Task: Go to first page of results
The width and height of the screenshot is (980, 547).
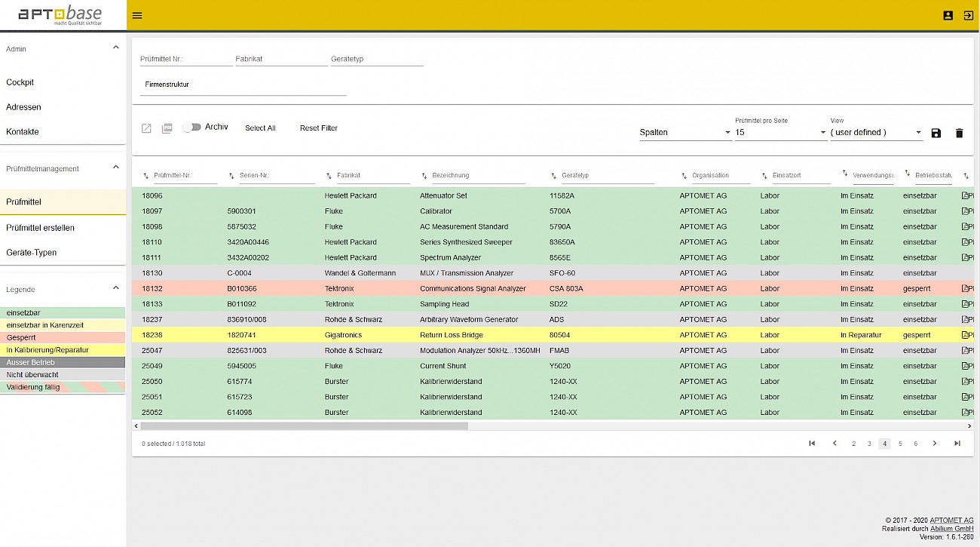Action: click(x=812, y=444)
